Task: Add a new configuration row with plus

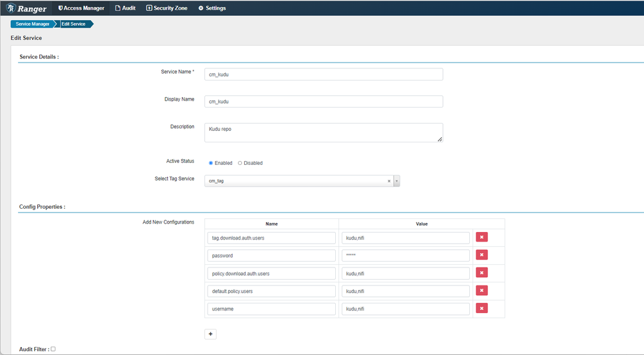Action: tap(210, 334)
